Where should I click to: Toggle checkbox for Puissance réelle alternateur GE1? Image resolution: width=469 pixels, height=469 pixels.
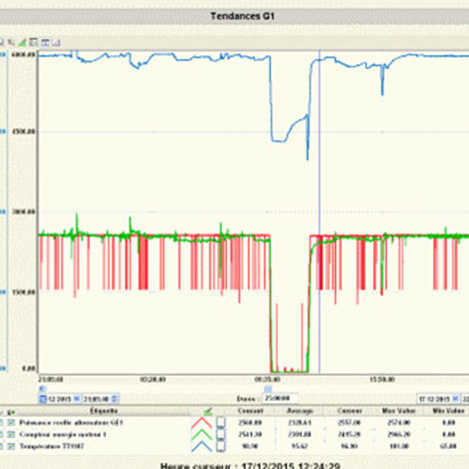(x=11, y=423)
